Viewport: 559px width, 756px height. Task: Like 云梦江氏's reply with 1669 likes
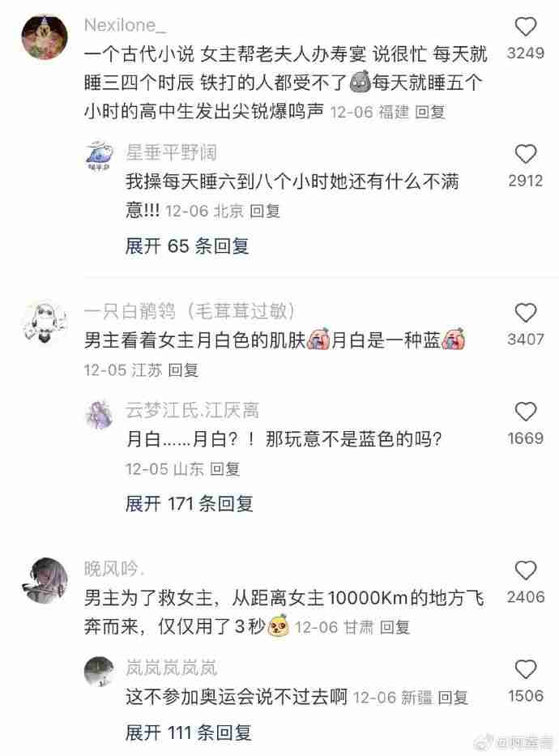coord(525,412)
